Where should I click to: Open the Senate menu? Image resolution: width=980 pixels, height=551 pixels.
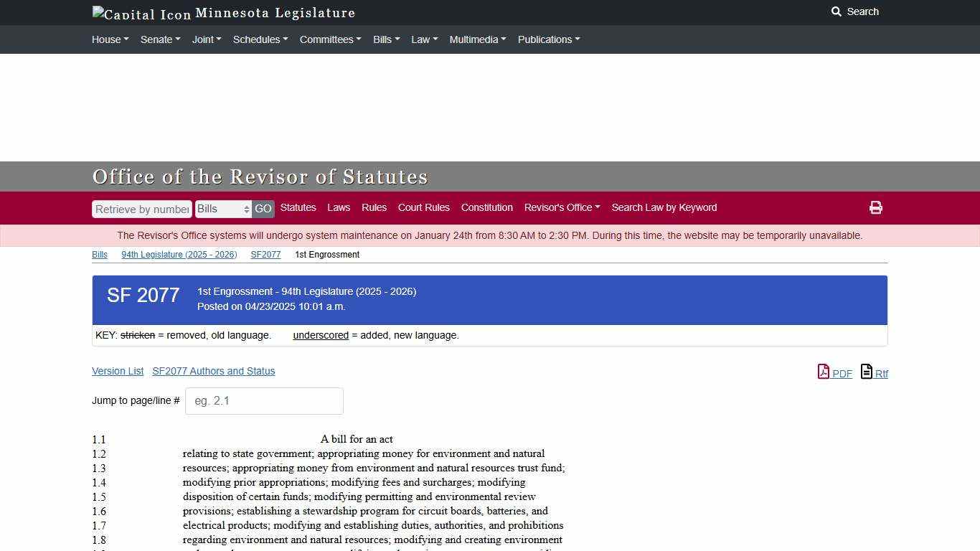coord(160,39)
